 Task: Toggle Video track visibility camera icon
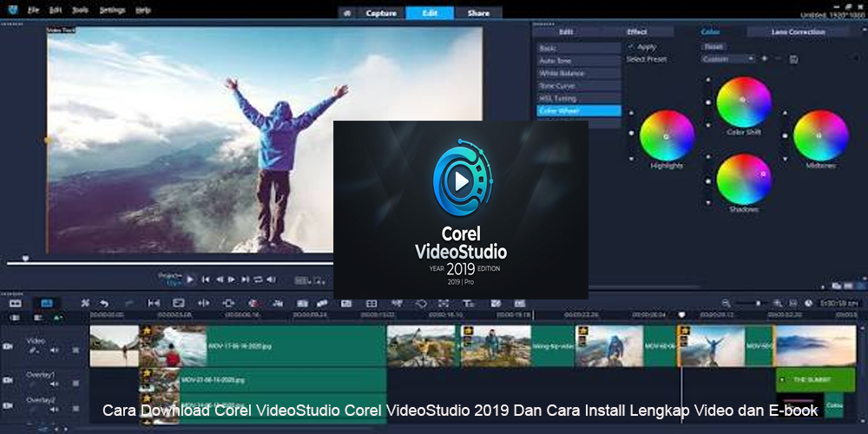point(8,346)
